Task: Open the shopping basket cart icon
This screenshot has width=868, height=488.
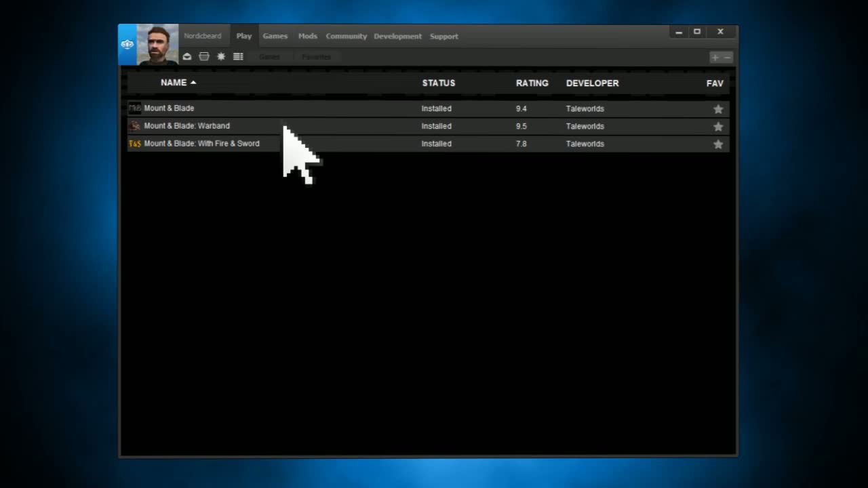Action: click(x=204, y=57)
